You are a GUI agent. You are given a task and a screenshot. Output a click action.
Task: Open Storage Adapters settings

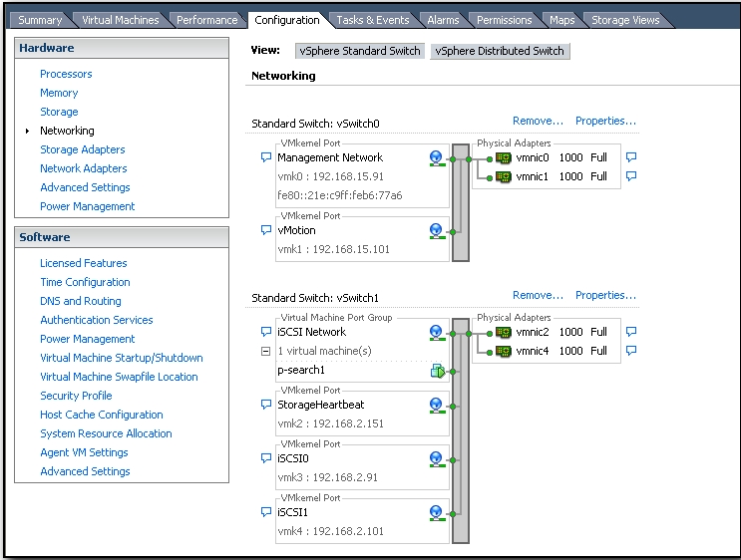pos(83,149)
